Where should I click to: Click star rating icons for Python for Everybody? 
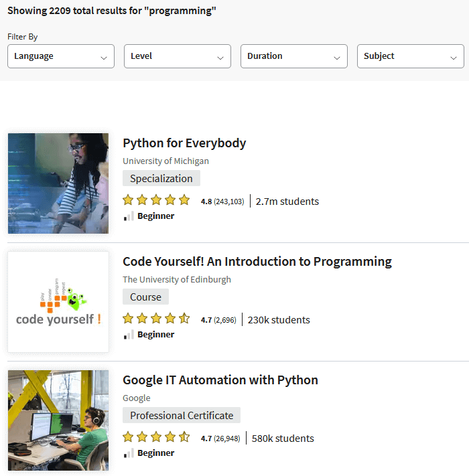pos(156,201)
